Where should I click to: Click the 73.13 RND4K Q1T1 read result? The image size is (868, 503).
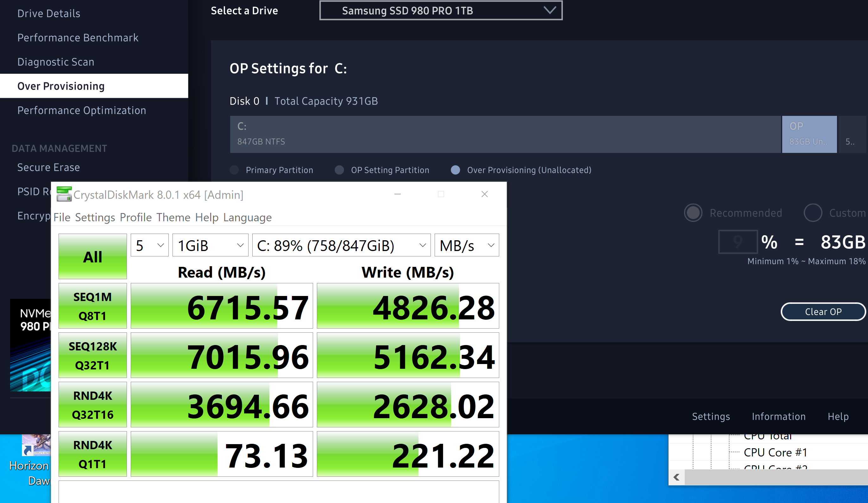point(222,454)
